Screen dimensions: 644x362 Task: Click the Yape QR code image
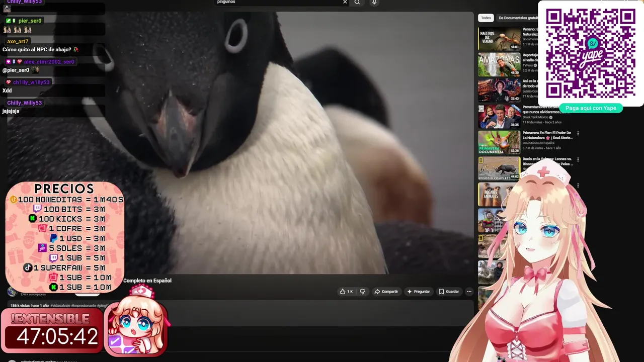coord(591,53)
